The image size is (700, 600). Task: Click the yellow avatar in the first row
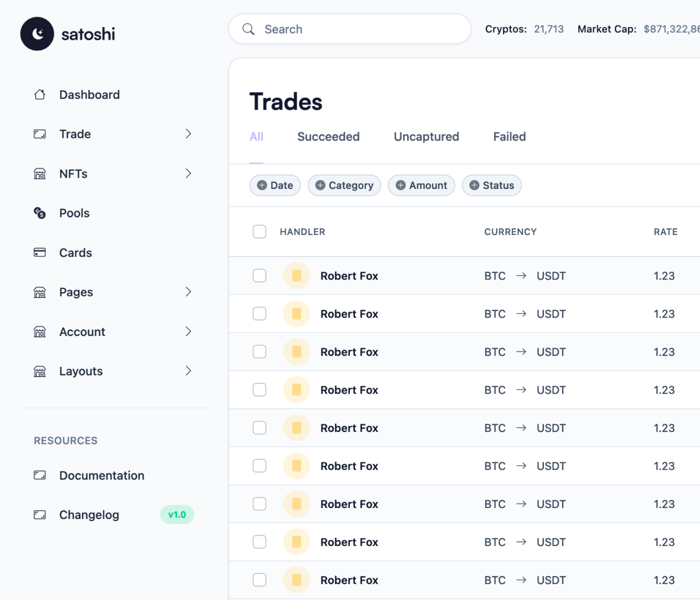click(x=296, y=276)
